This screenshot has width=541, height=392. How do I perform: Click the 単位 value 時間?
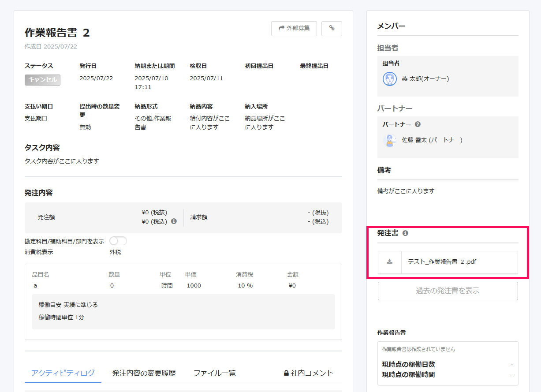167,286
